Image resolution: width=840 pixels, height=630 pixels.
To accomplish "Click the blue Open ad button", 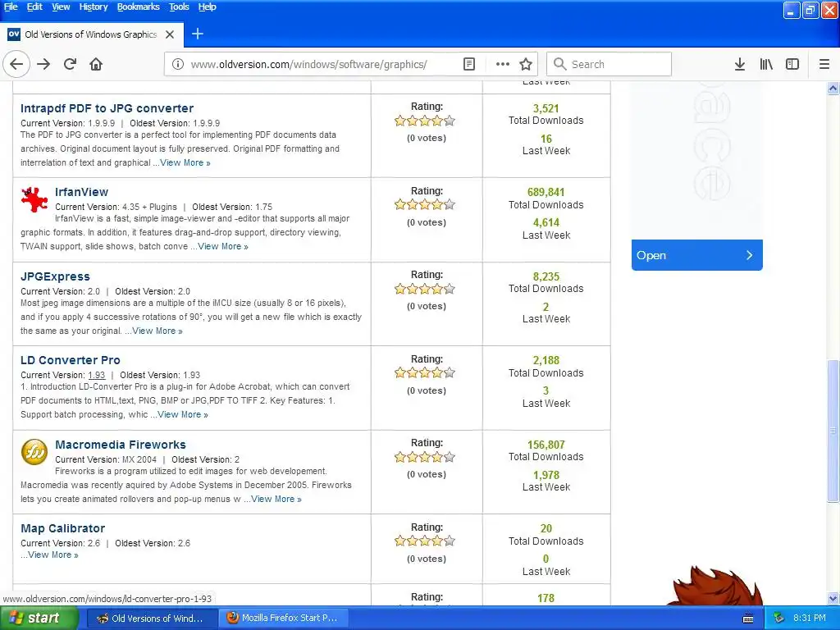I will coord(696,255).
